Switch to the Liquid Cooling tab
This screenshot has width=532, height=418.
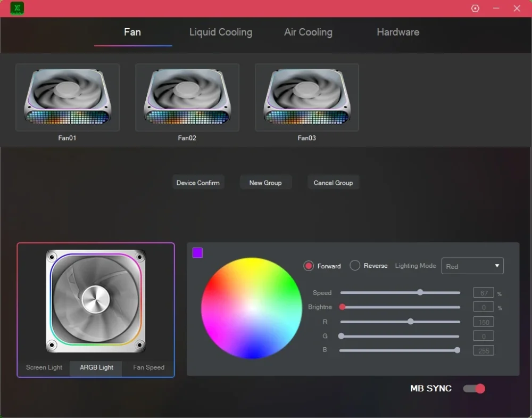pos(221,32)
